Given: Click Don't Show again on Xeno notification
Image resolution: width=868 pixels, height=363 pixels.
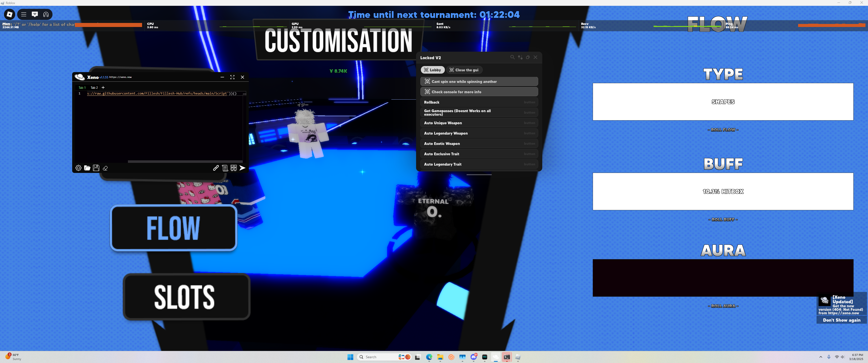Looking at the screenshot, I should (x=842, y=320).
